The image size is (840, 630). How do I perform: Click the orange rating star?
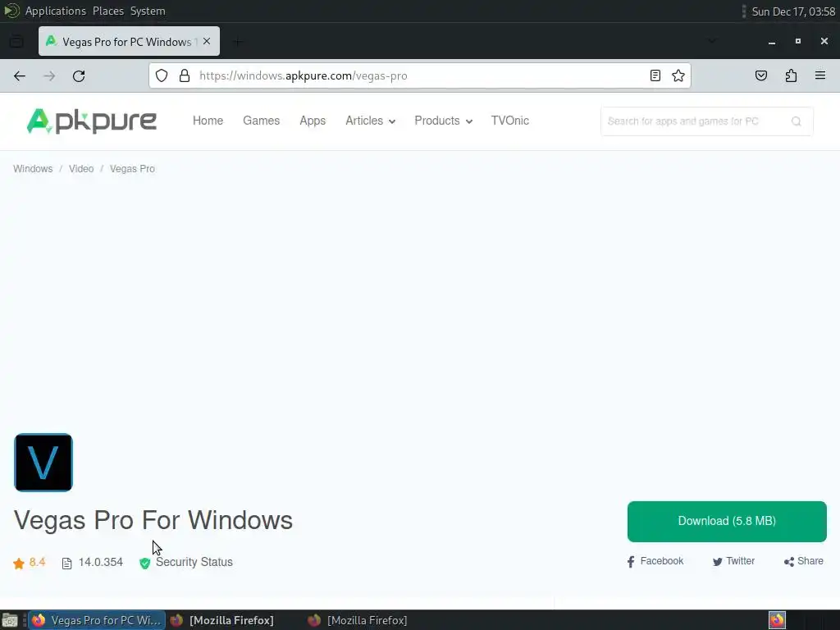[x=19, y=563]
